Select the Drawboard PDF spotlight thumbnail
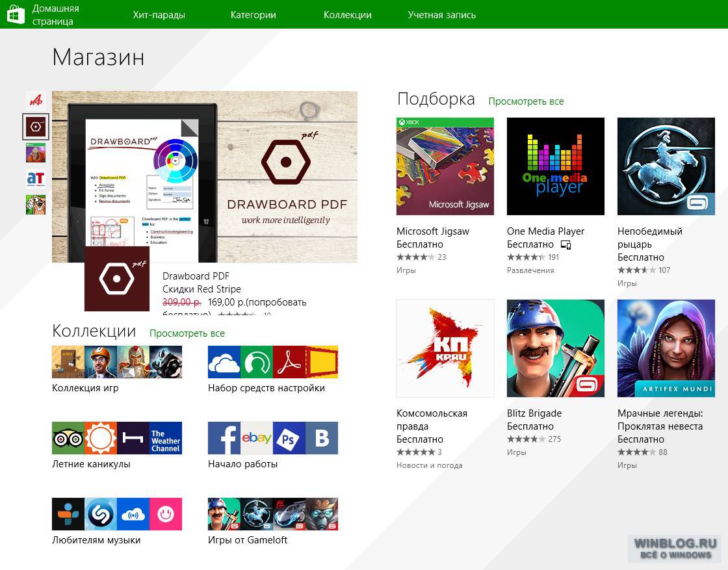This screenshot has width=728, height=570. click(36, 126)
